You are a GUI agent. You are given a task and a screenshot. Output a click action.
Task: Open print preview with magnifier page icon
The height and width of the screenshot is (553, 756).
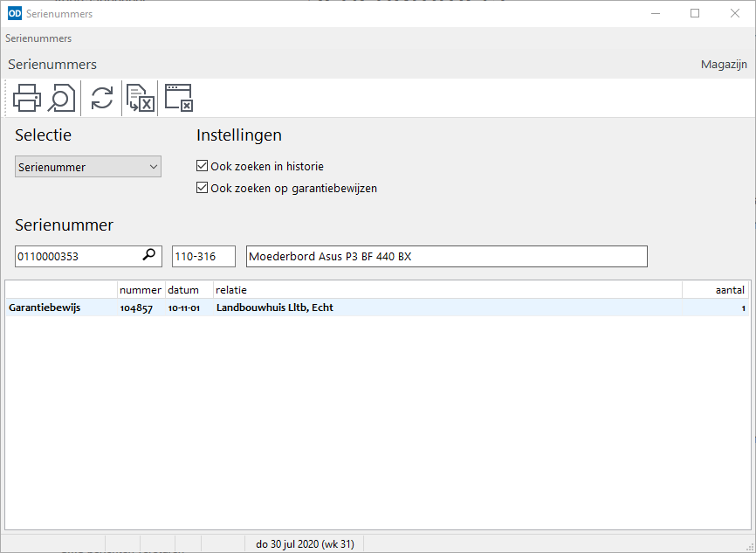[61, 98]
